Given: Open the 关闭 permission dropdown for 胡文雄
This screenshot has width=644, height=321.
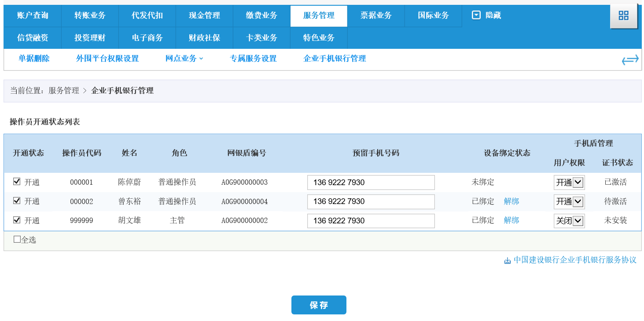Looking at the screenshot, I should pyautogui.click(x=569, y=220).
